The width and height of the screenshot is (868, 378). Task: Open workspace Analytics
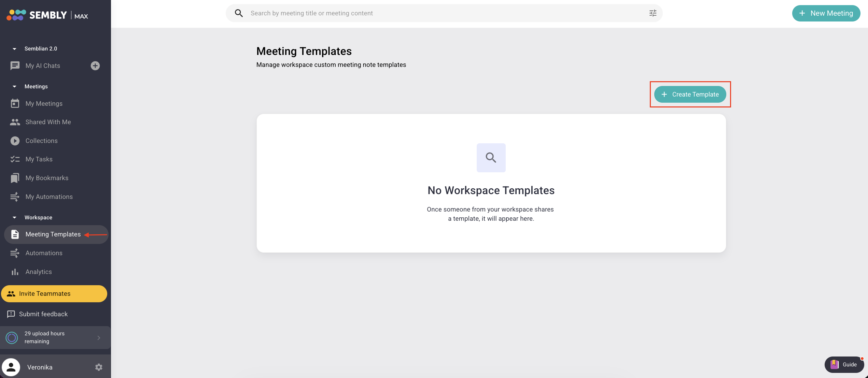click(39, 272)
